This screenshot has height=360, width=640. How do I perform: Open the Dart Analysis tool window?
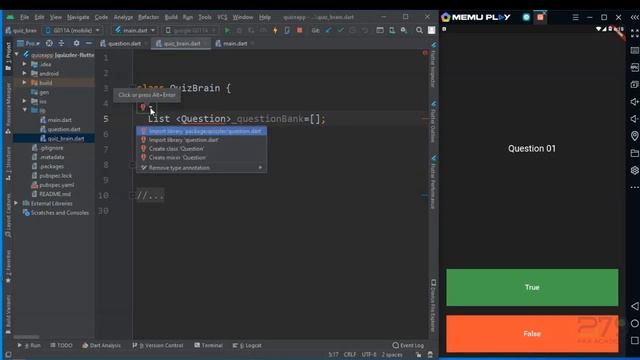click(x=101, y=345)
